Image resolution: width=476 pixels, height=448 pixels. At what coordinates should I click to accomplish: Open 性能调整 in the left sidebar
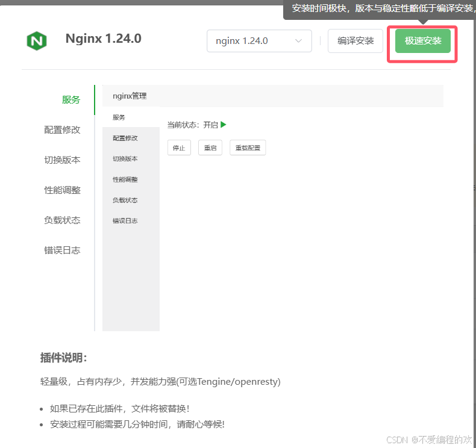(62, 190)
